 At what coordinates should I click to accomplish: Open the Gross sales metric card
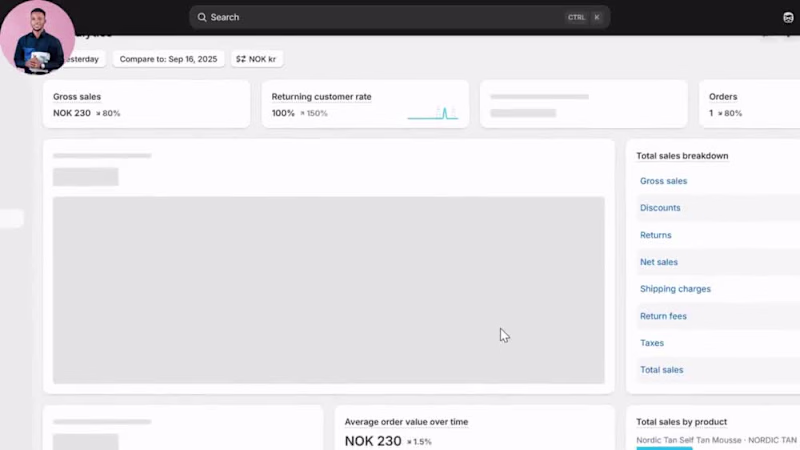point(146,104)
